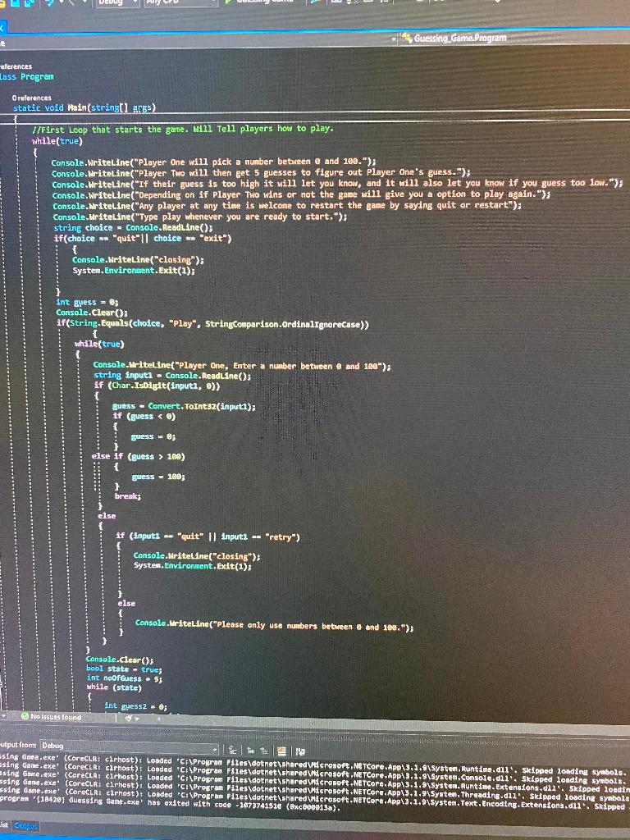
Task: Click Find Message in Code icon in Output toolbar
Action: pyautogui.click(x=232, y=751)
